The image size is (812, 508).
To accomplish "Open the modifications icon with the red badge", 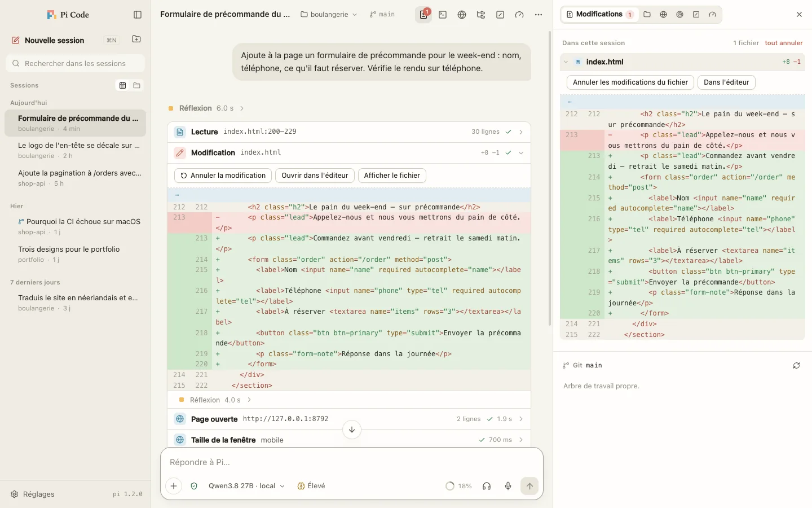I will tap(423, 15).
